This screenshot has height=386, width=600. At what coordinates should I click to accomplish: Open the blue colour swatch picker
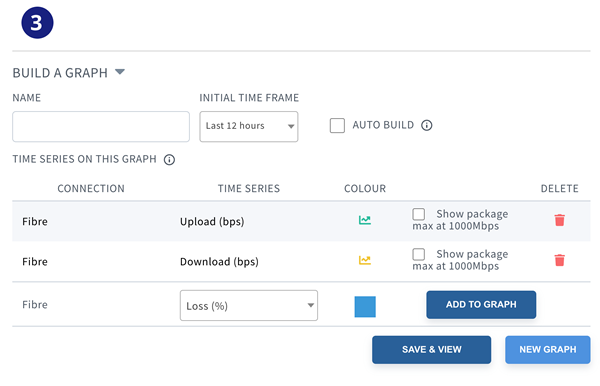(365, 306)
